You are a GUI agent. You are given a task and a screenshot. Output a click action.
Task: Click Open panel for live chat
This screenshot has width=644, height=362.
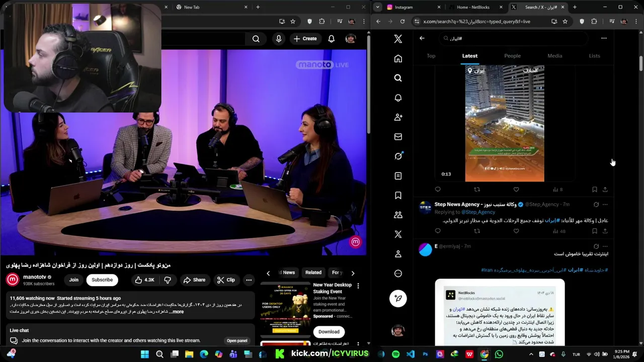coord(237,340)
